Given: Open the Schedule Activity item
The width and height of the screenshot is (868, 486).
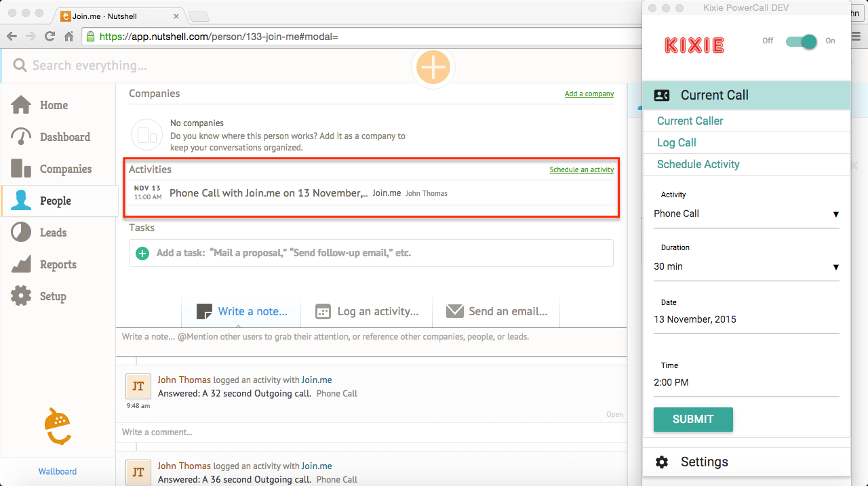Looking at the screenshot, I should [747, 165].
